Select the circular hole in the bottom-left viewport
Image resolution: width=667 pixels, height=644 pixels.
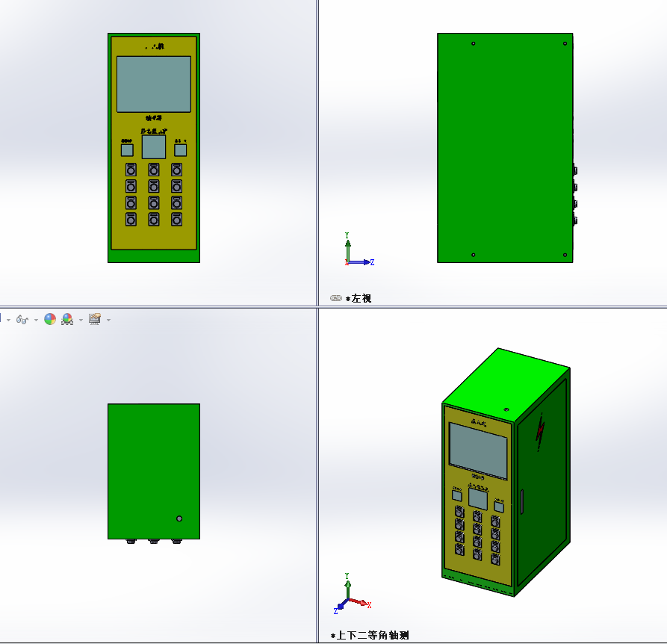click(179, 518)
